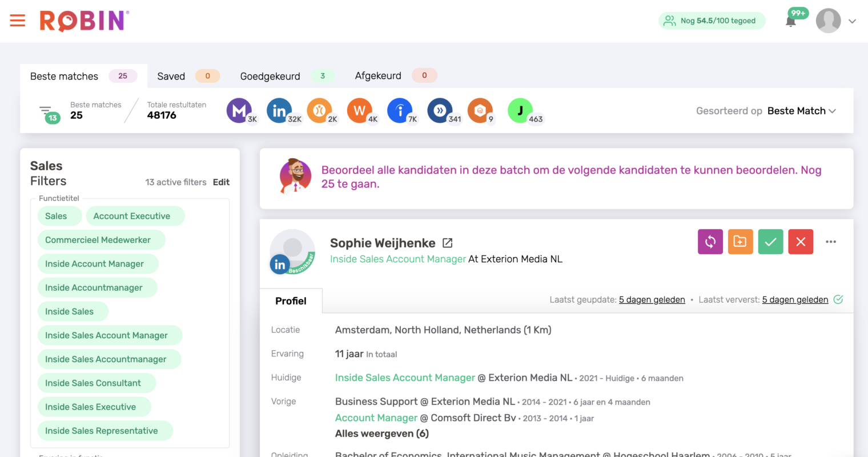868x457 pixels.
Task: Click the notifications bell icon
Action: (x=791, y=22)
